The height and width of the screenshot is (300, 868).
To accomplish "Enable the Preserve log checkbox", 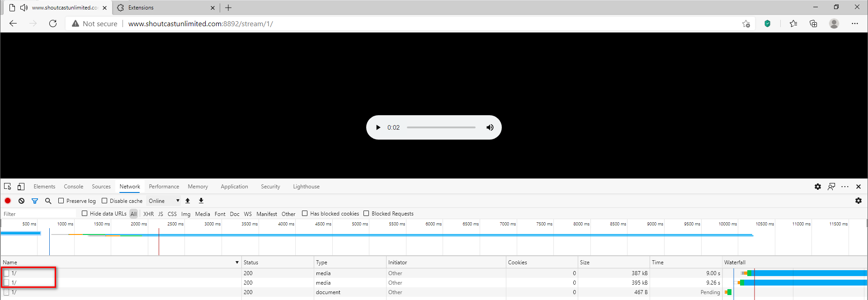I will pyautogui.click(x=61, y=201).
